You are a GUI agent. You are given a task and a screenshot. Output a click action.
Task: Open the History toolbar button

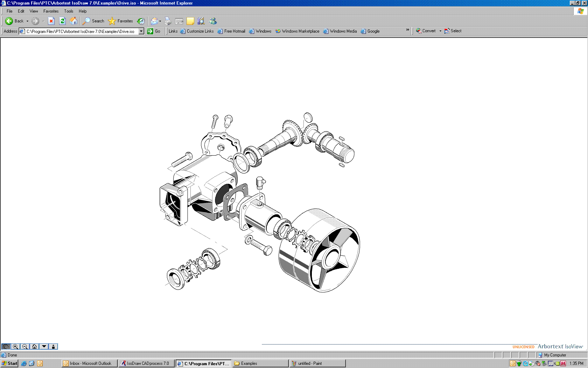click(x=141, y=21)
